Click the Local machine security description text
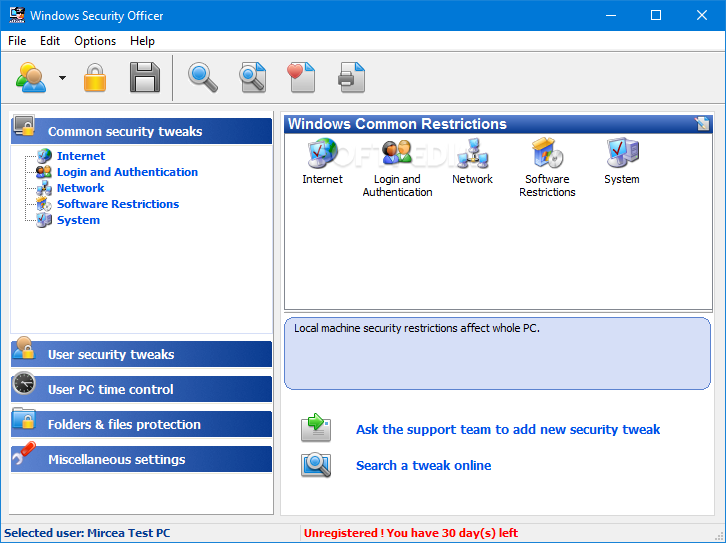Viewport: 726px width, 543px height. [417, 328]
